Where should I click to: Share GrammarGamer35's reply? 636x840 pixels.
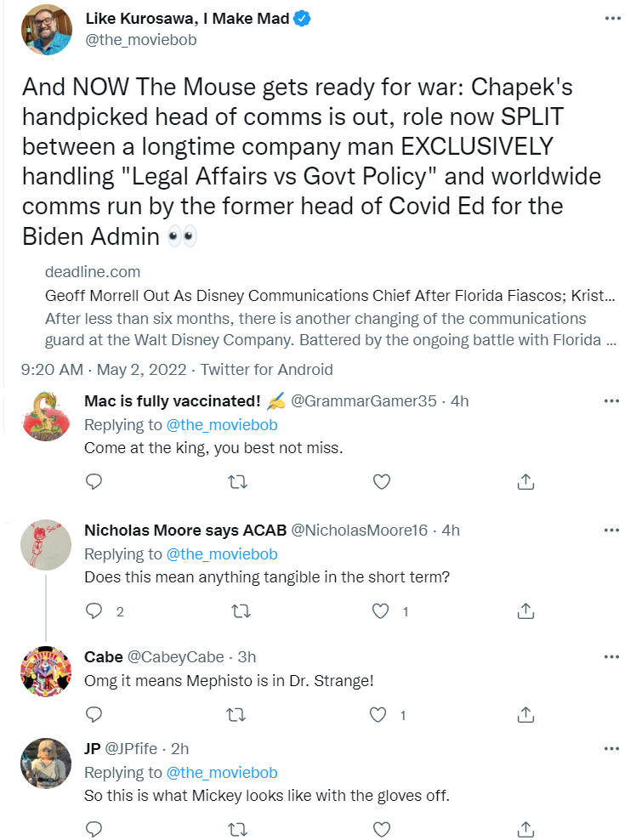coord(525,482)
